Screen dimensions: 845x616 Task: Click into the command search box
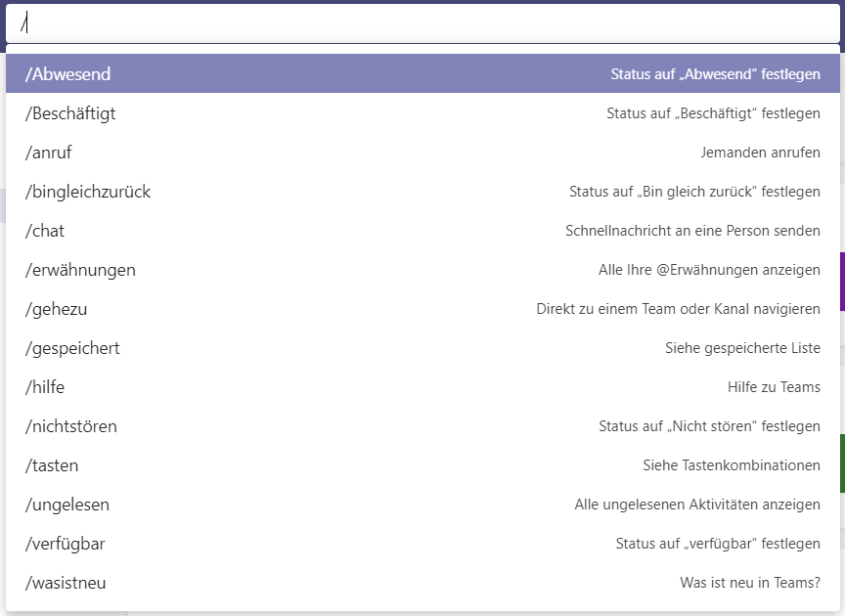[422, 23]
